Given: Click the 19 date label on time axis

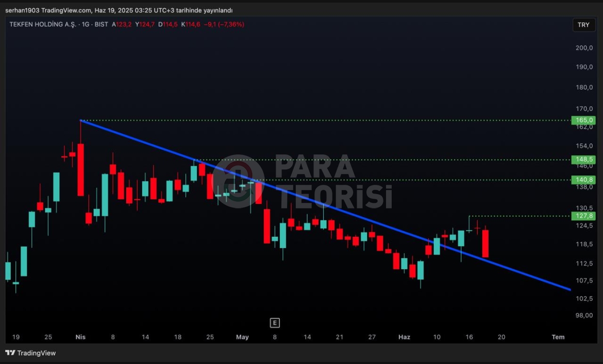Looking at the screenshot, I should [16, 337].
